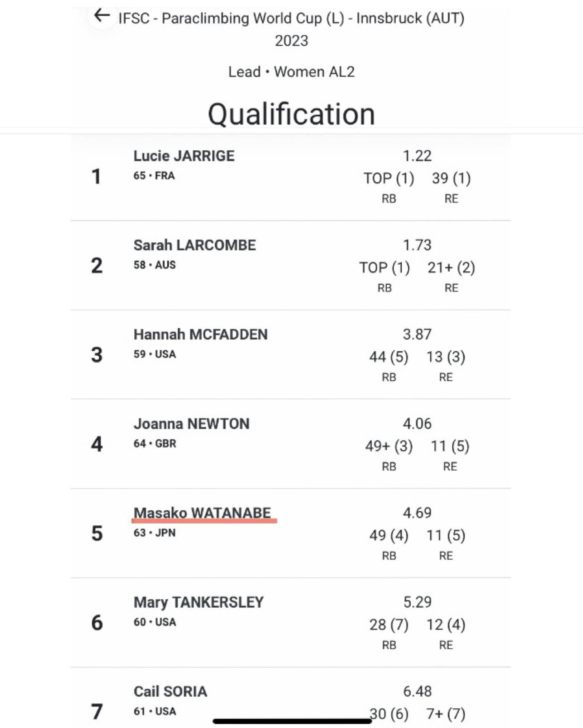Open Sarah LARCOMBE athlete profile
The width and height of the screenshot is (583, 728).
click(x=195, y=245)
